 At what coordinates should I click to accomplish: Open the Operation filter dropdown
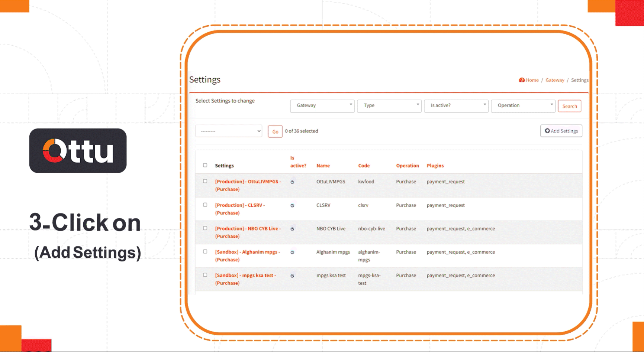[523, 106]
